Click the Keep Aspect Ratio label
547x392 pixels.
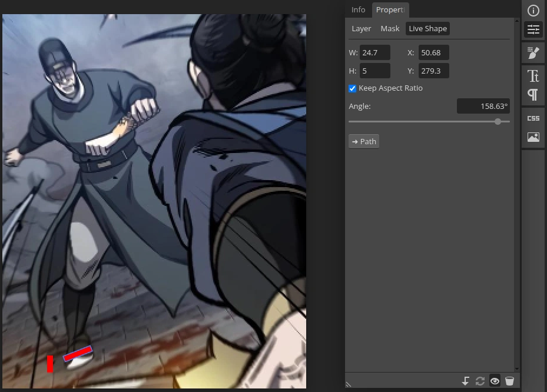(x=390, y=88)
